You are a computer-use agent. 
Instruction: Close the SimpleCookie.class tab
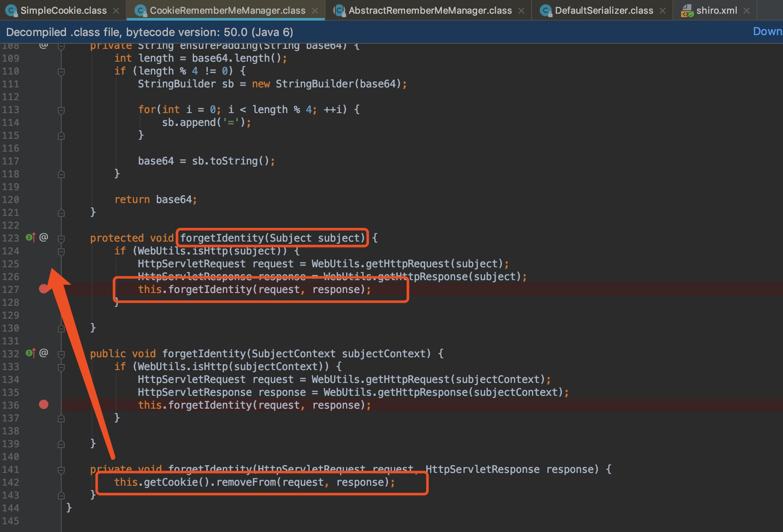pos(116,11)
